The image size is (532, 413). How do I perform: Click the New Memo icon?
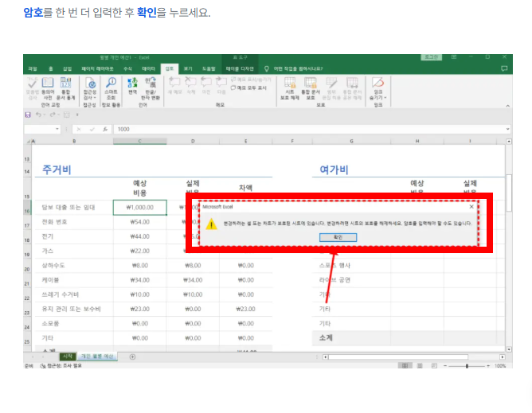pyautogui.click(x=174, y=82)
